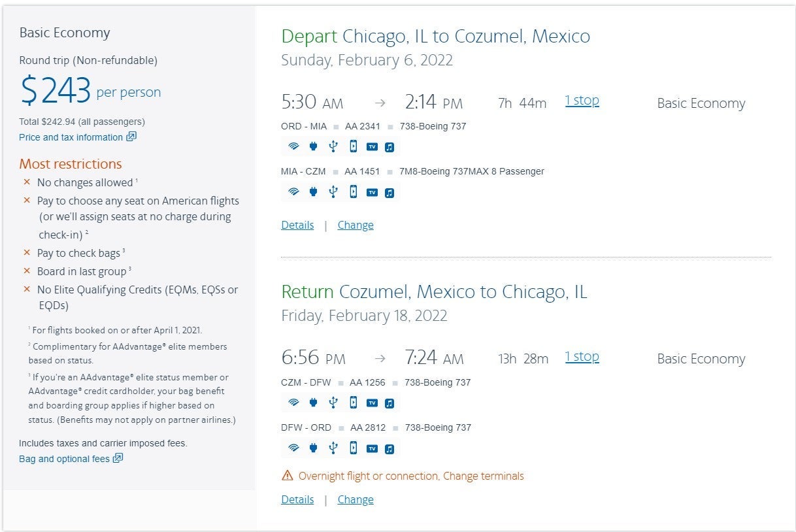Click the power outlet icon for ORD - MIA flight
This screenshot has height=532, width=796.
pos(313,147)
